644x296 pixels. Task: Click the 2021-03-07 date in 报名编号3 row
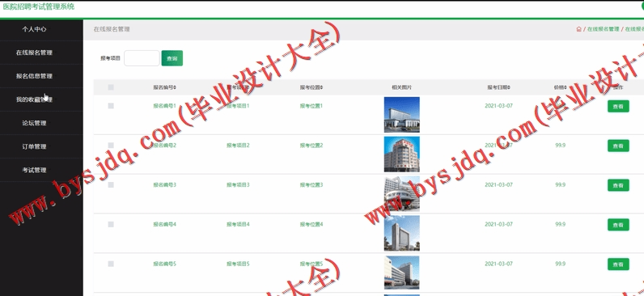tap(498, 184)
